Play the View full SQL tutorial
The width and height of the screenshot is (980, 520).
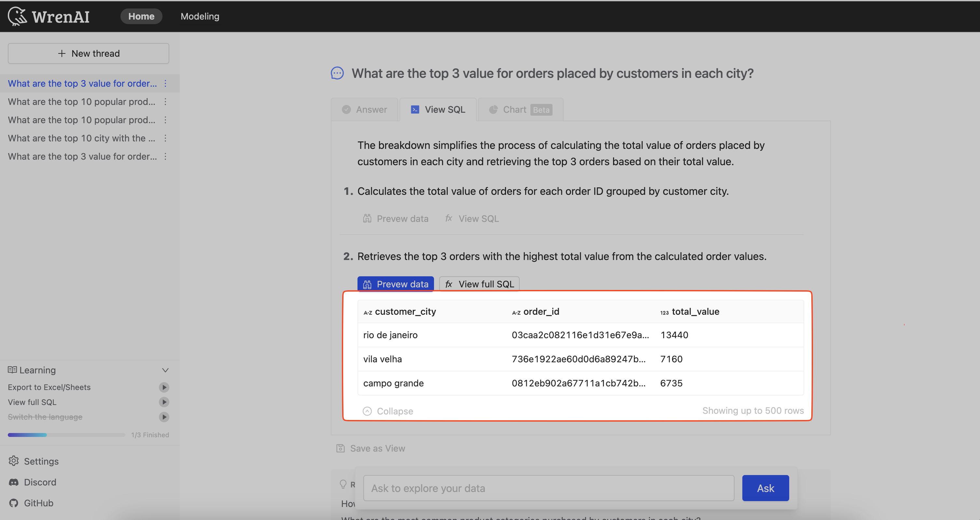[x=164, y=402]
